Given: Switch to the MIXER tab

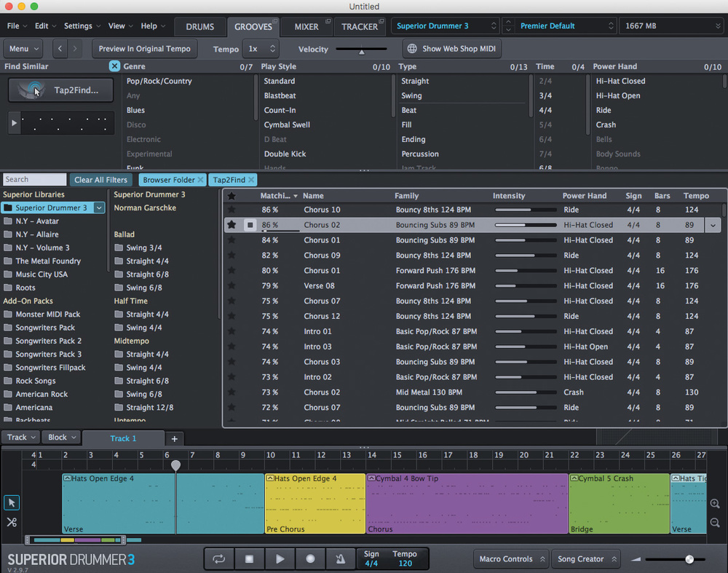Looking at the screenshot, I should click(x=306, y=26).
